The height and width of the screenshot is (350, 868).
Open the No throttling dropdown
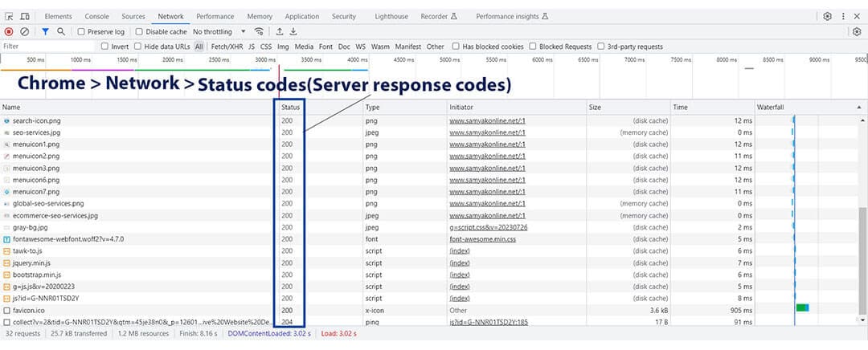coord(219,32)
